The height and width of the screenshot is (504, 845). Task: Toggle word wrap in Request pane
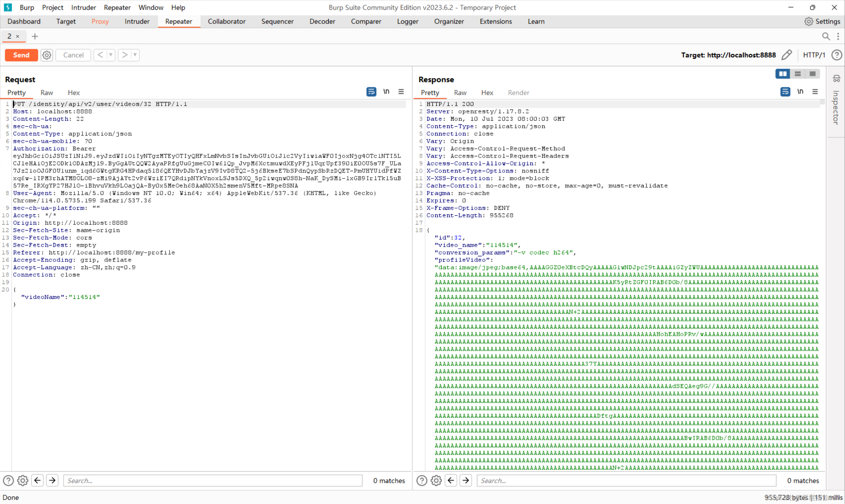[x=371, y=92]
